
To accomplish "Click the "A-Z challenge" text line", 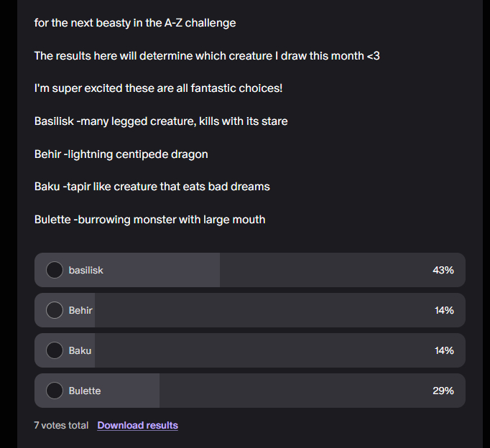I will (x=135, y=23).
